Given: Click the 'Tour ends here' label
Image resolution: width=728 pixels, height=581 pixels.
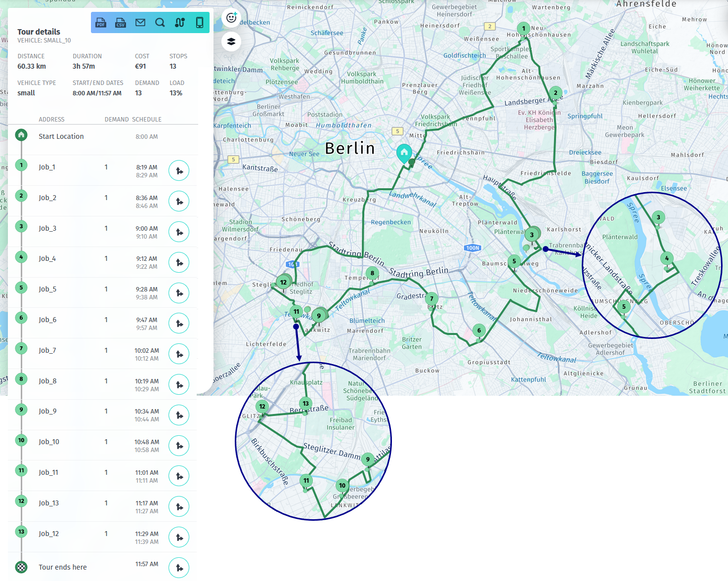Looking at the screenshot, I should (63, 567).
